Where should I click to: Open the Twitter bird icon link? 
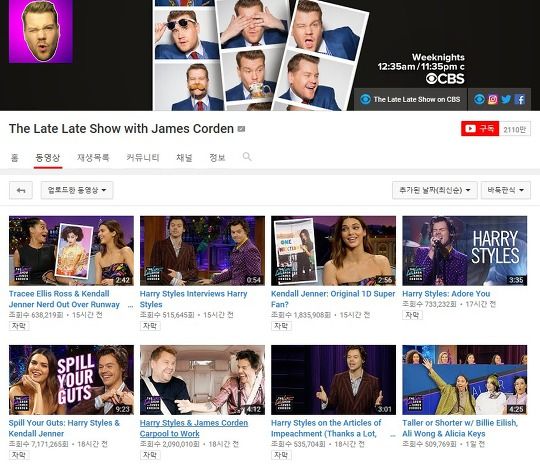click(506, 100)
